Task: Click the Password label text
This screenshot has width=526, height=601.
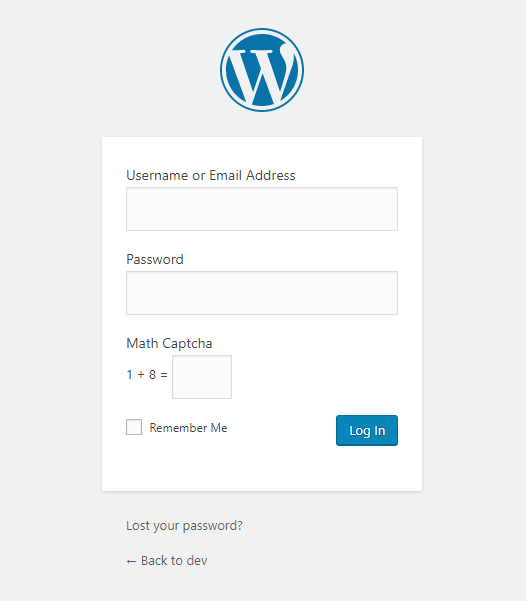Action: coord(155,259)
